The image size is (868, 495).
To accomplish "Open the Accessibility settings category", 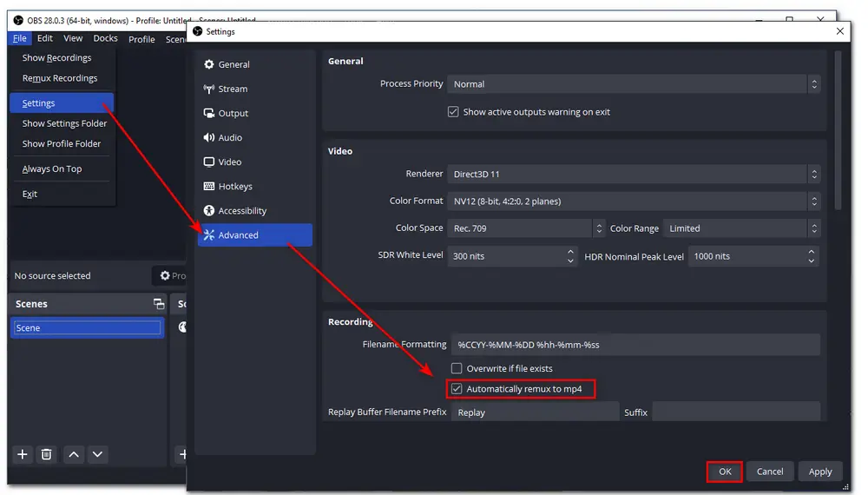I will pyautogui.click(x=254, y=210).
